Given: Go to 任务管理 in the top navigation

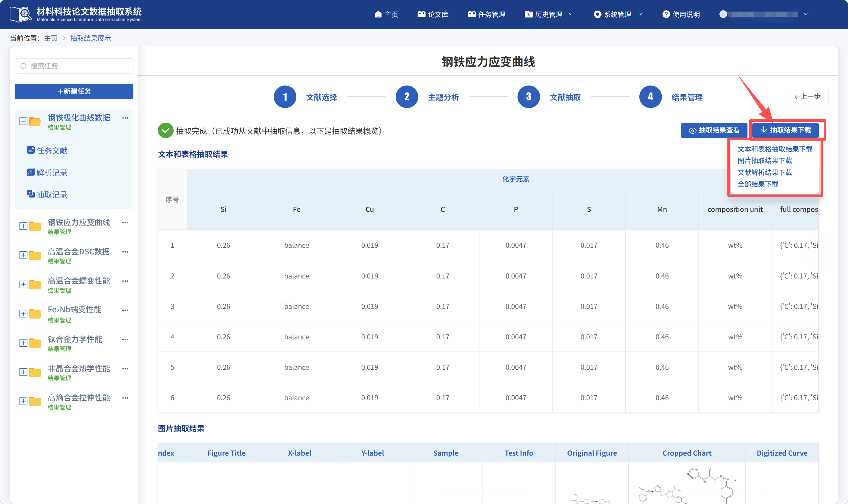Looking at the screenshot, I should (487, 14).
